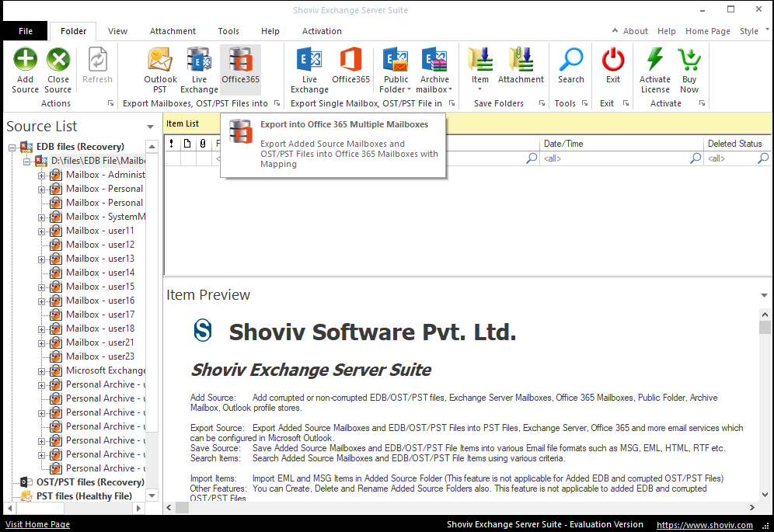Click the Buy Now cart icon
The height and width of the screenshot is (532, 774).
689,60
